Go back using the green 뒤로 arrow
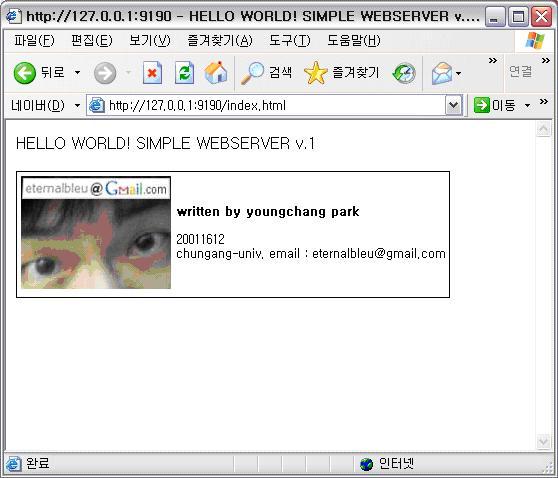Screen dimensions: 558x478 pos(39,73)
